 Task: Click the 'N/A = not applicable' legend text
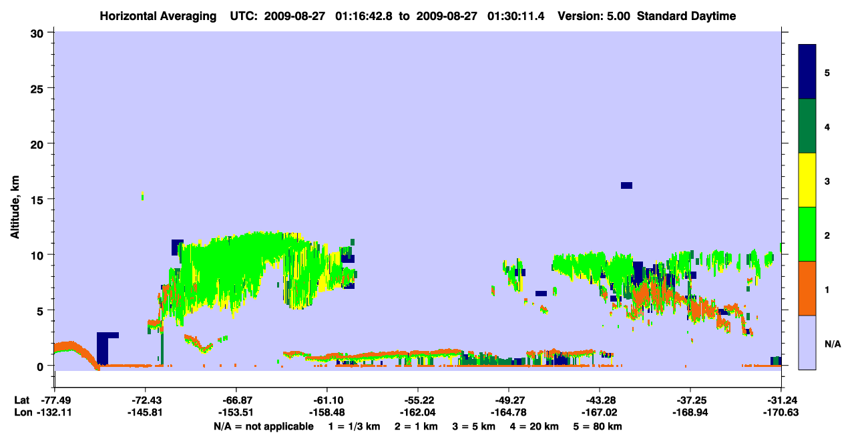pyautogui.click(x=263, y=426)
